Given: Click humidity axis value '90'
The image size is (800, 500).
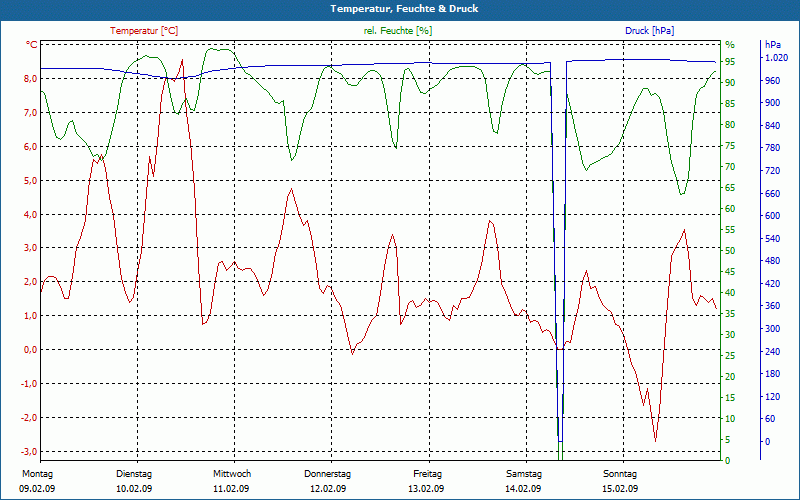Looking at the screenshot, I should pyautogui.click(x=730, y=83).
